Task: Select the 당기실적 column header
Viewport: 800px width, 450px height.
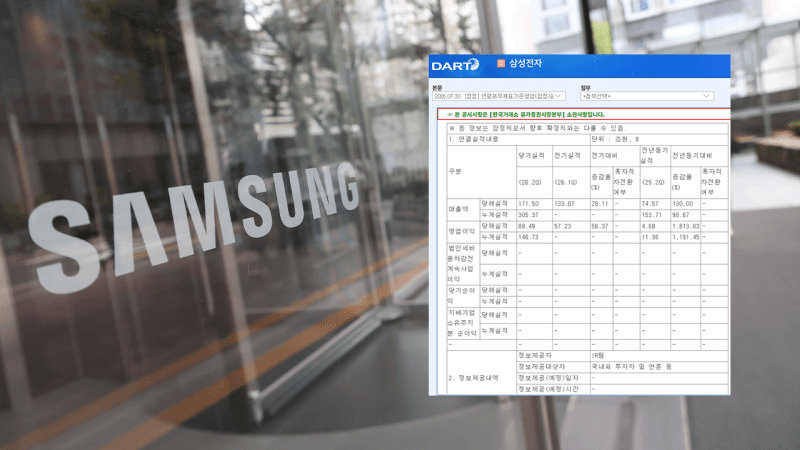Action: [x=531, y=156]
